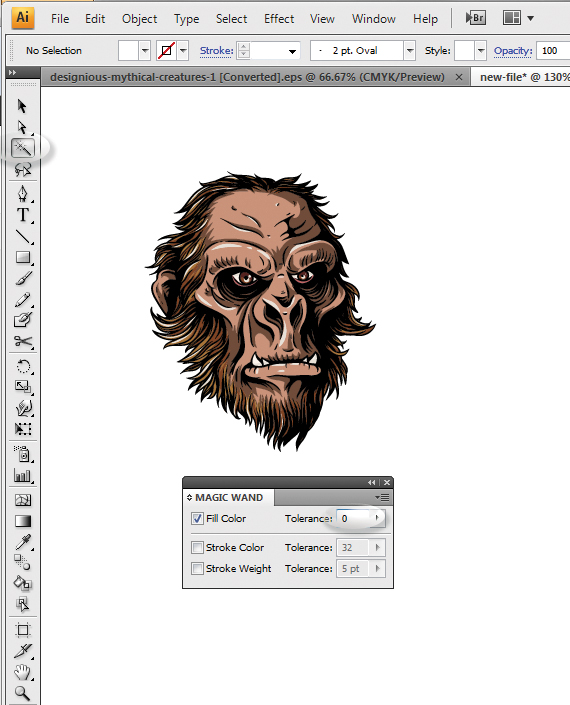570x705 pixels.
Task: Select the Blend tool
Action: pos(22,562)
